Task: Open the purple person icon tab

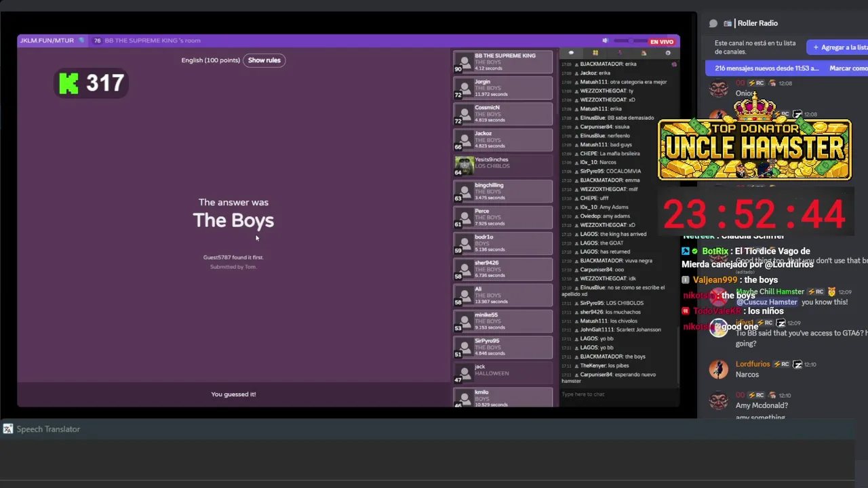Action: [619, 53]
